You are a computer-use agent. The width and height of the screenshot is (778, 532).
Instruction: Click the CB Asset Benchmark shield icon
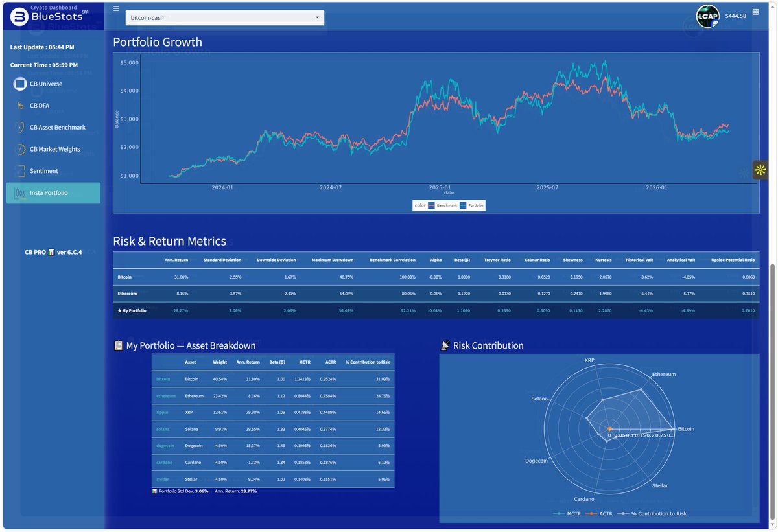(20, 128)
